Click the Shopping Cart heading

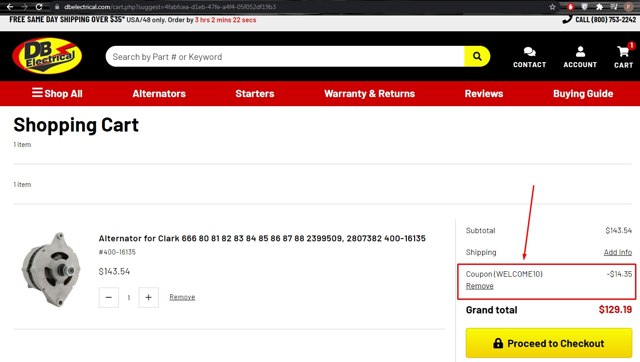pos(76,125)
